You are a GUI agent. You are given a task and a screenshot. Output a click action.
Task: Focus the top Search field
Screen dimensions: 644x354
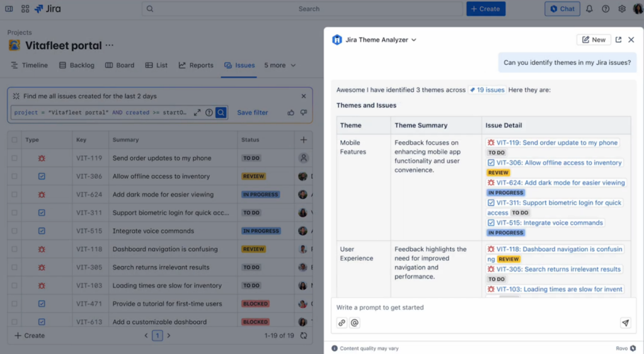pos(302,9)
